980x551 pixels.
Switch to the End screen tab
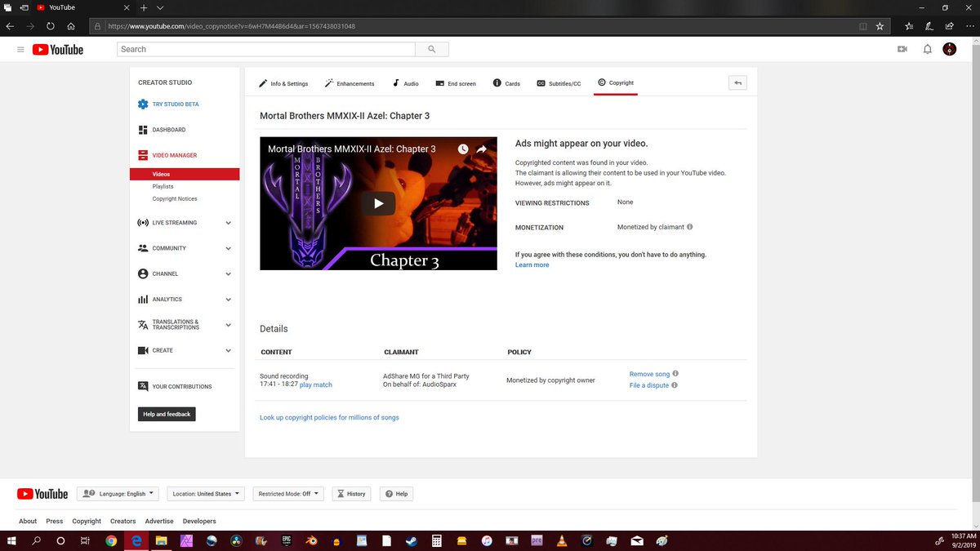coord(456,83)
